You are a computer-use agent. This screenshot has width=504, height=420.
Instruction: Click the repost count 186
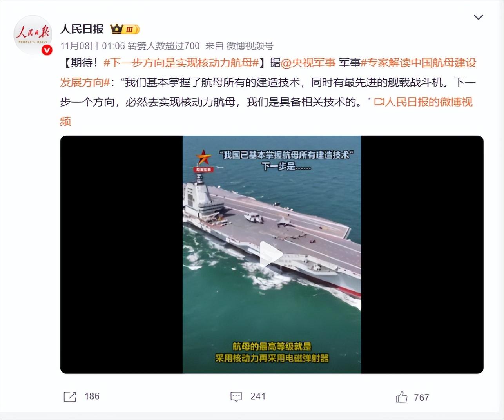[92, 396]
